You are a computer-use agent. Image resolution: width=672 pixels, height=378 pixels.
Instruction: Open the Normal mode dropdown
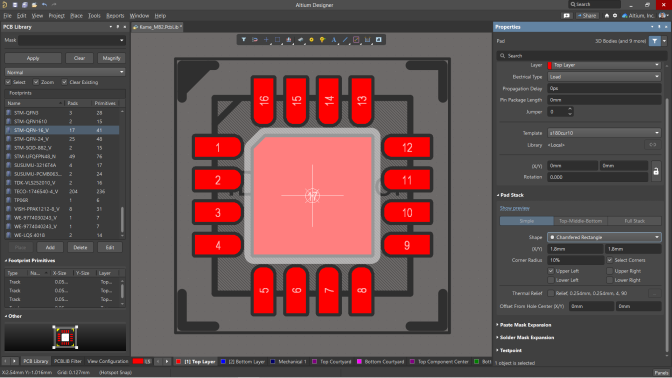[65, 72]
